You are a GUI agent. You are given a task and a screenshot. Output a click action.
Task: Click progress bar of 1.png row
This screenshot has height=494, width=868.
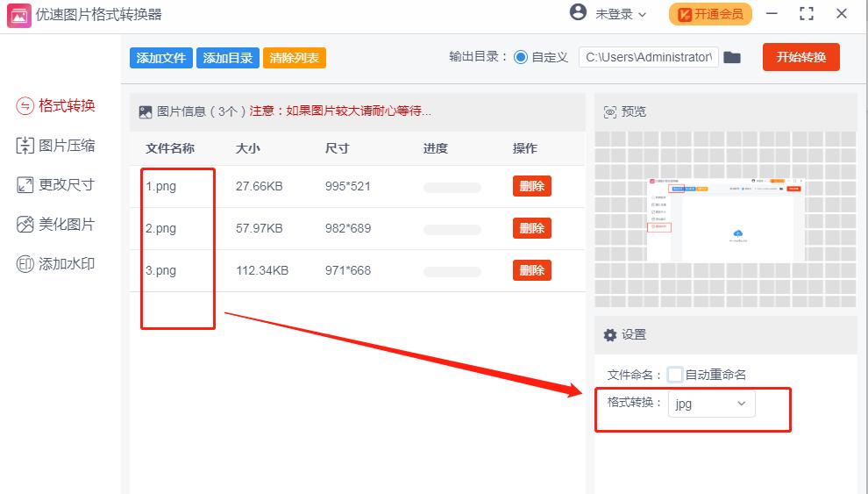452,187
